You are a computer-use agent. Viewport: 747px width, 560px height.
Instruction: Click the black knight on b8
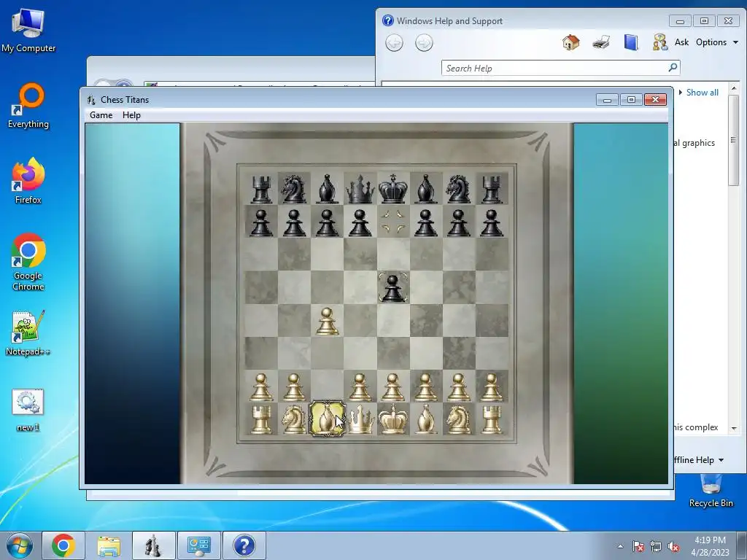pyautogui.click(x=294, y=189)
